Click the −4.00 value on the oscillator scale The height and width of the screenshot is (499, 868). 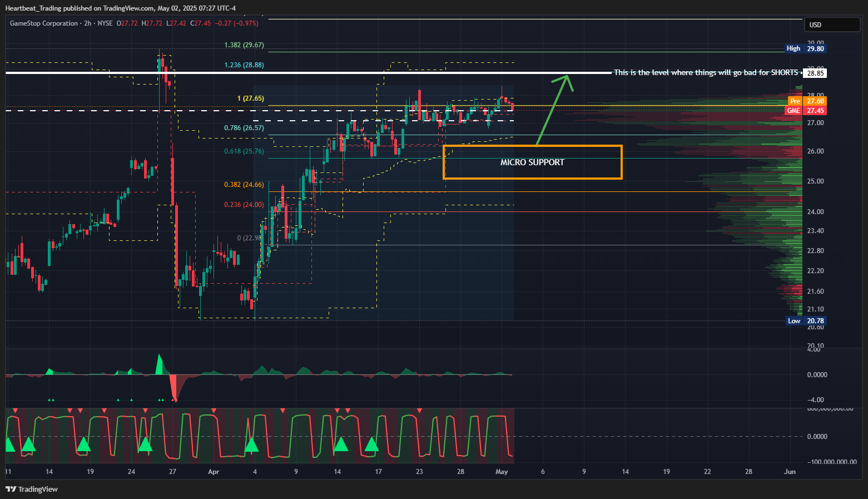tap(815, 400)
